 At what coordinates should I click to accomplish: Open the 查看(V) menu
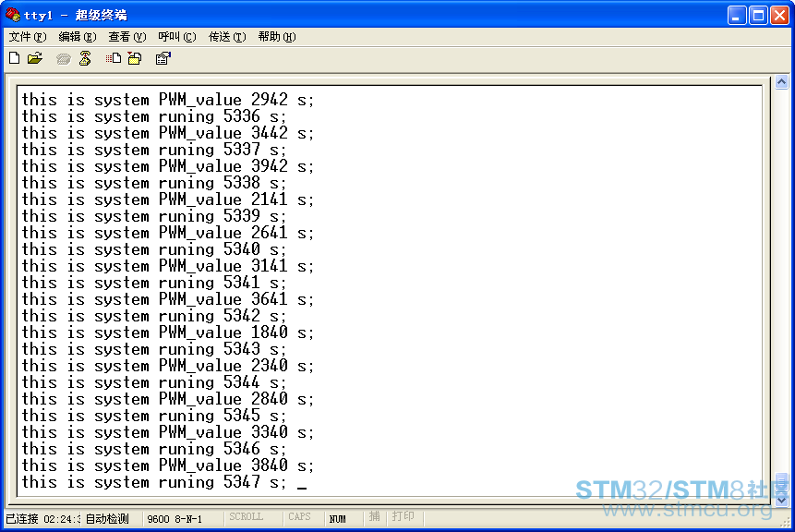126,37
